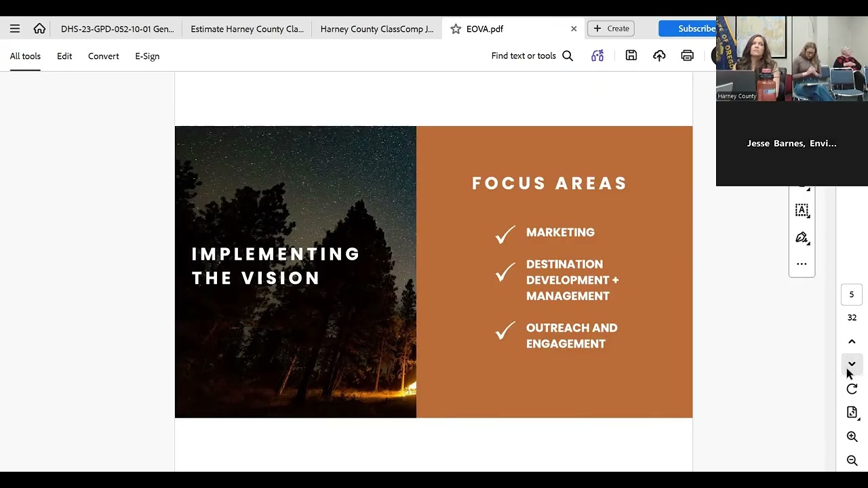The height and width of the screenshot is (488, 868).
Task: Open the Convert menu
Action: (x=103, y=56)
